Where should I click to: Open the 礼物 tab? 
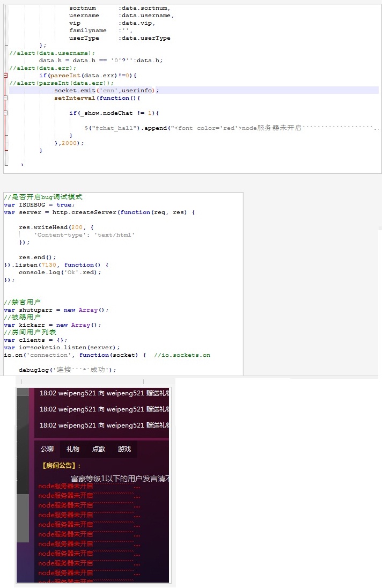pyautogui.click(x=73, y=449)
